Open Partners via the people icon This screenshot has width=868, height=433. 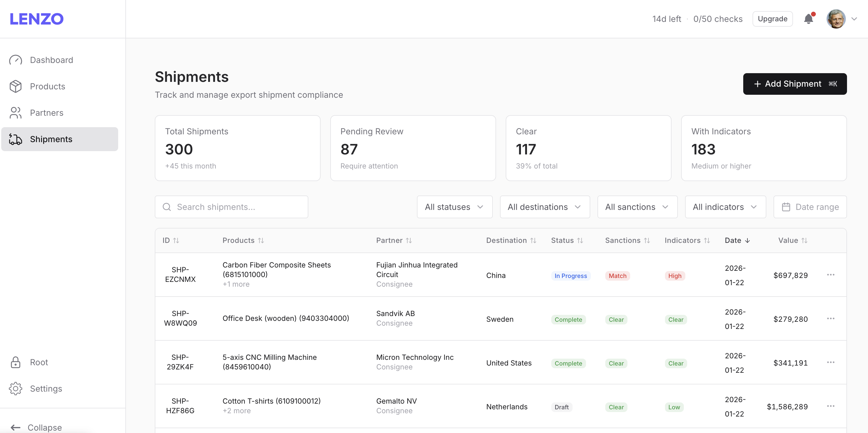[16, 112]
